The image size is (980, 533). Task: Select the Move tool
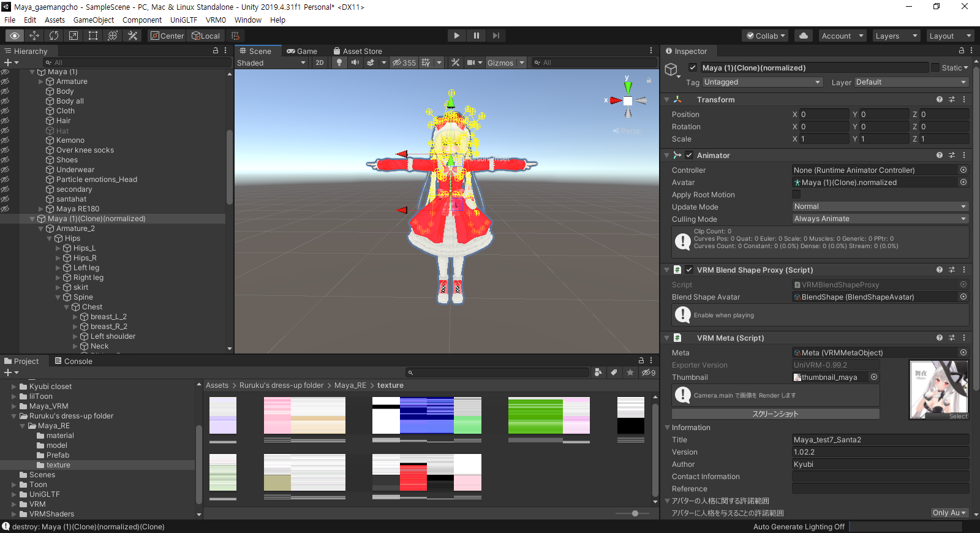coord(34,36)
